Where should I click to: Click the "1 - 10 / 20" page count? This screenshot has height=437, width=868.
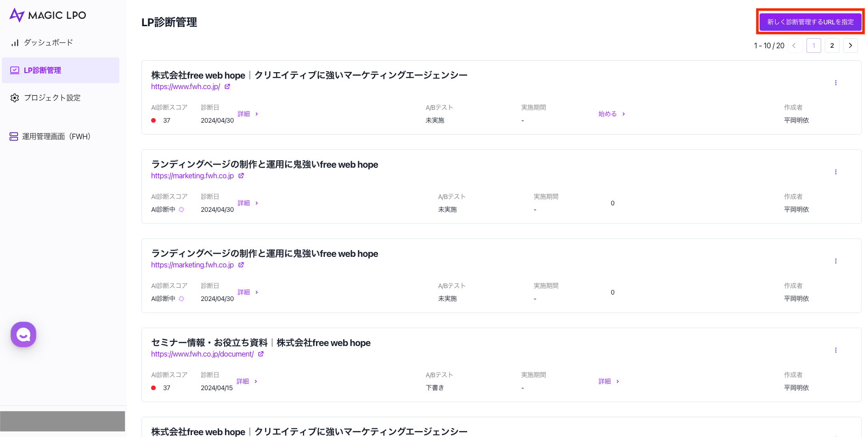[769, 45]
